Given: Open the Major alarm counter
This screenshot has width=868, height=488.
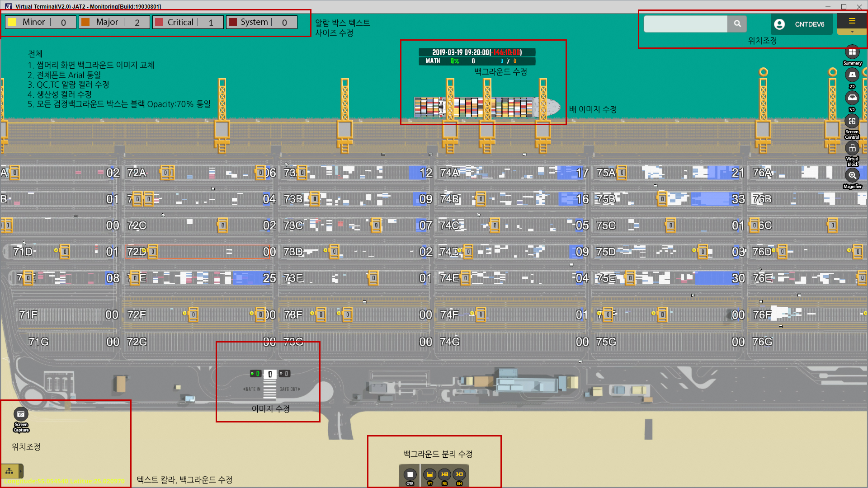Looking at the screenshot, I should tap(114, 22).
